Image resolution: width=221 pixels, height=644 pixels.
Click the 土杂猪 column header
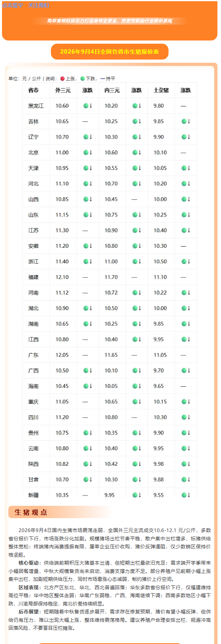tap(161, 91)
